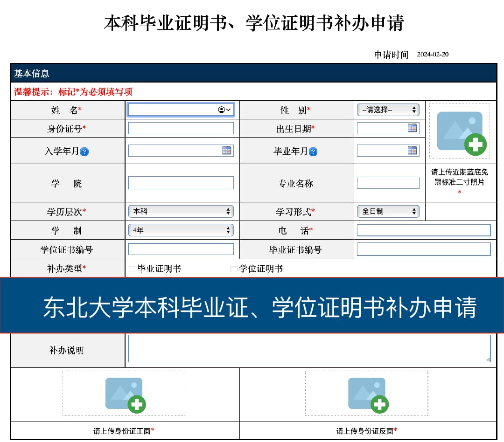Check the 毕业证明书 checkbox
Screen dimensions: 504x442
pyautogui.click(x=132, y=269)
